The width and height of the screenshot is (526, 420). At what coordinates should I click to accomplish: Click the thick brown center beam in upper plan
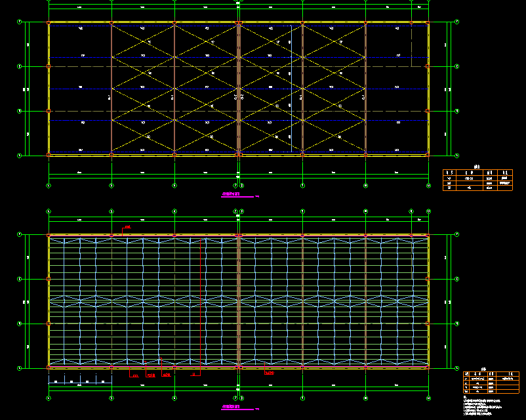coord(239,89)
